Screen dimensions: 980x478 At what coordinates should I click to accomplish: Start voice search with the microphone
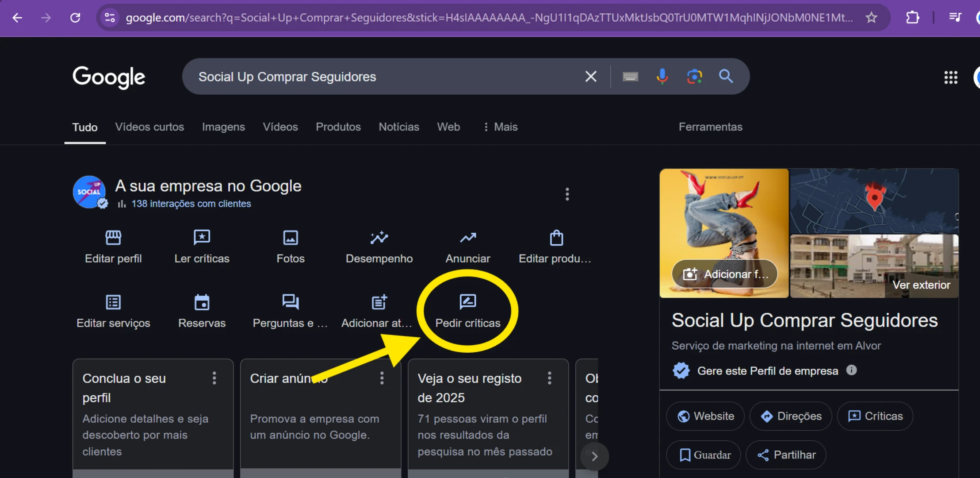[x=662, y=77]
